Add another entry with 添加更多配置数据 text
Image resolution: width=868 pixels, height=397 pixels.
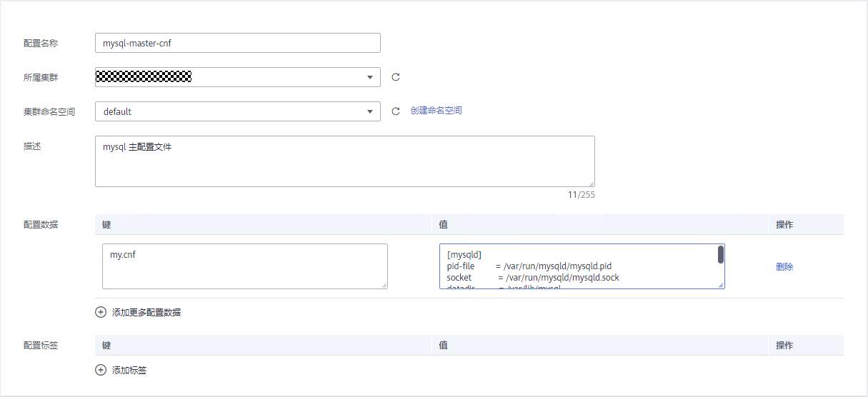point(146,312)
